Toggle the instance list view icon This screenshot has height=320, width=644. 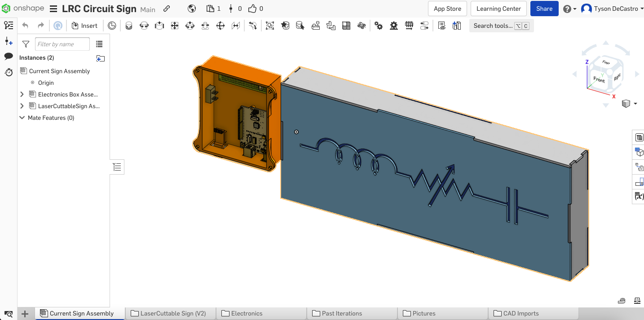coord(99,44)
